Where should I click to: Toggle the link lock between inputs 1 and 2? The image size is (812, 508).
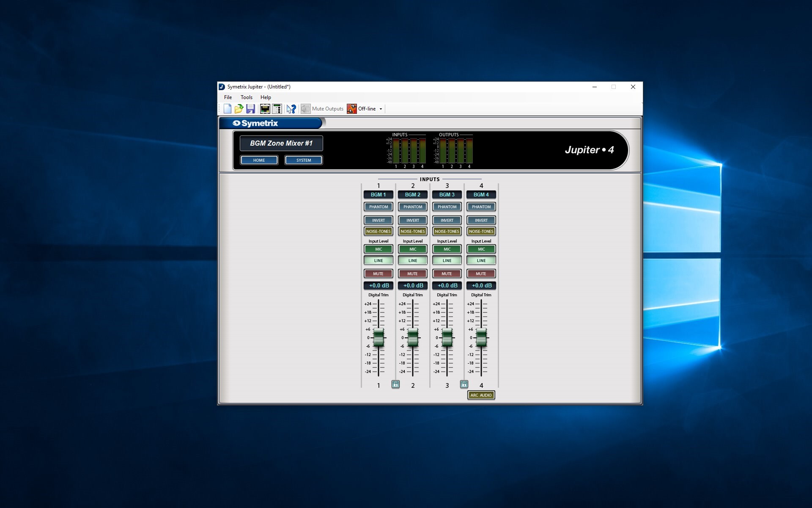[395, 384]
